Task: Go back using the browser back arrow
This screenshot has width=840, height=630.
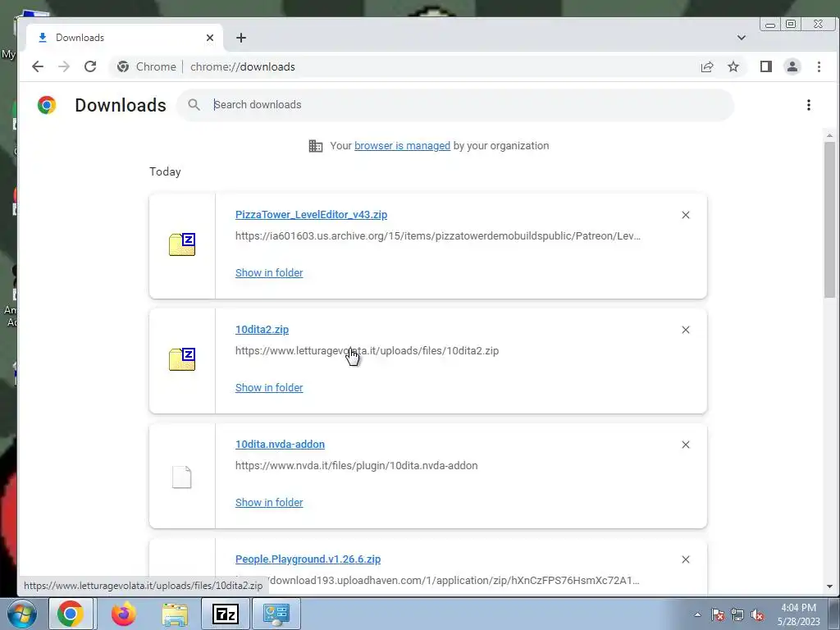Action: click(x=38, y=66)
